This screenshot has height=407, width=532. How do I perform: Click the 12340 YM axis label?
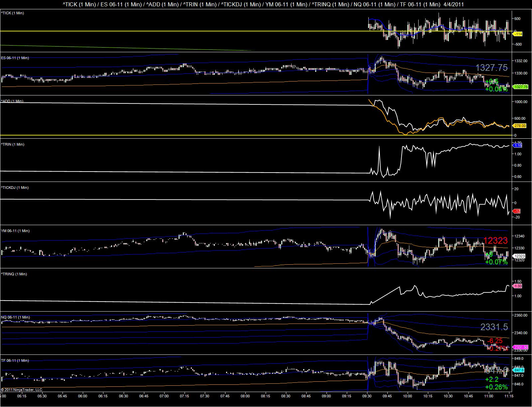click(x=520, y=236)
